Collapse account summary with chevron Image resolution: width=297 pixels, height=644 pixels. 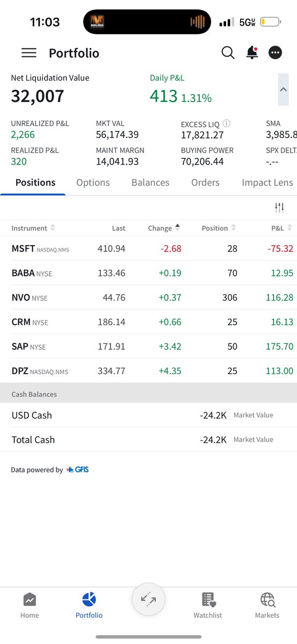tap(283, 90)
